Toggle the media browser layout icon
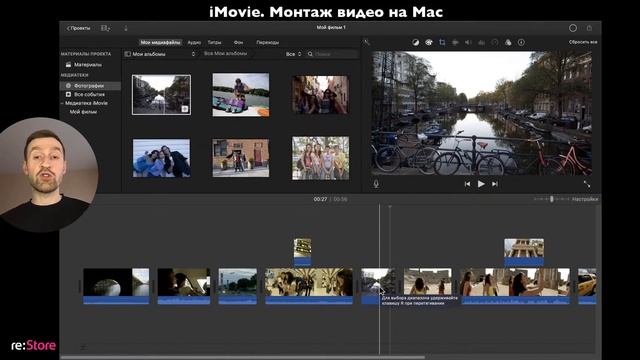The height and width of the screenshot is (360, 640). (105, 28)
